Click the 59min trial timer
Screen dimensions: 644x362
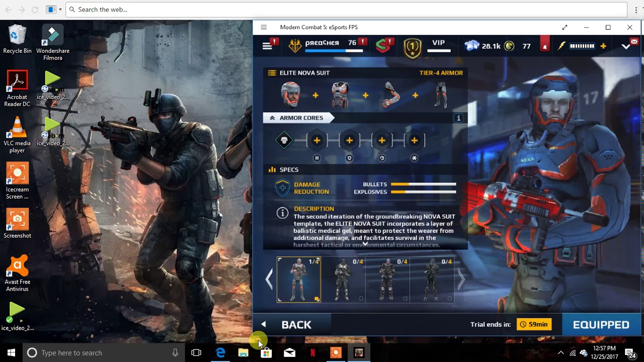pos(534,324)
